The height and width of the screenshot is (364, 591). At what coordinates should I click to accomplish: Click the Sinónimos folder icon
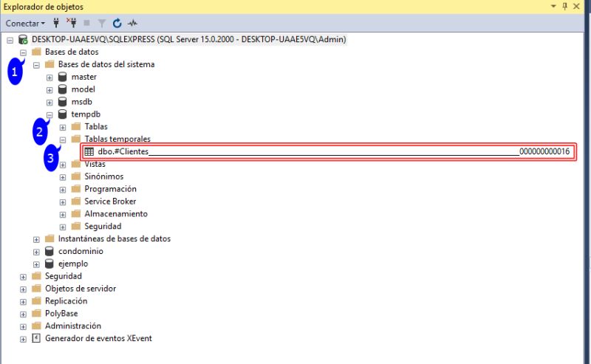click(x=76, y=176)
